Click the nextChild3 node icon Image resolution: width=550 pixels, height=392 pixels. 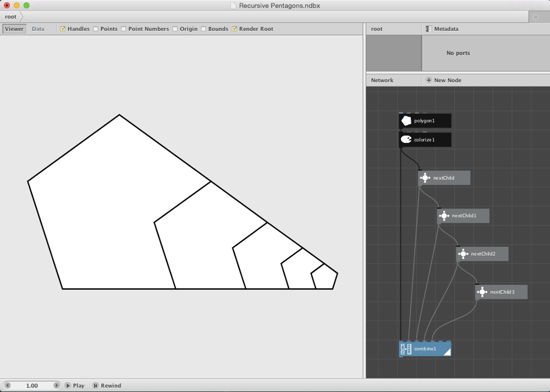point(482,292)
